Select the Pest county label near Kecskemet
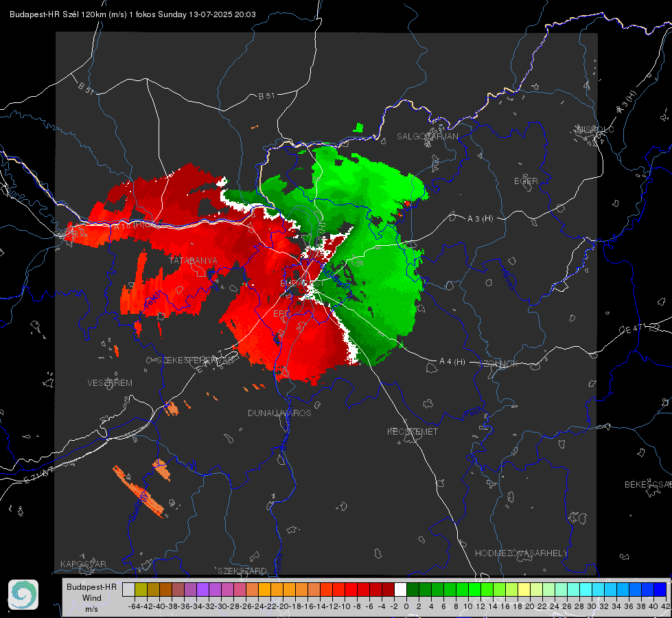The width and height of the screenshot is (672, 618). tap(473, 413)
